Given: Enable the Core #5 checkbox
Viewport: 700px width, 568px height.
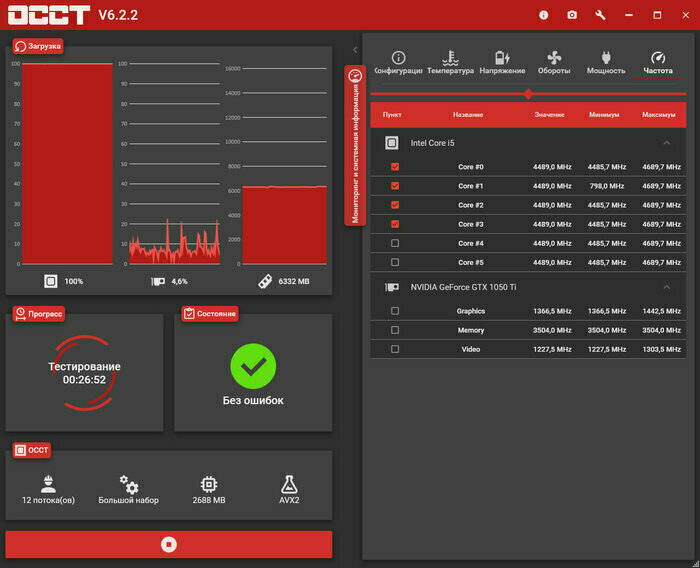Looking at the screenshot, I should [395, 263].
